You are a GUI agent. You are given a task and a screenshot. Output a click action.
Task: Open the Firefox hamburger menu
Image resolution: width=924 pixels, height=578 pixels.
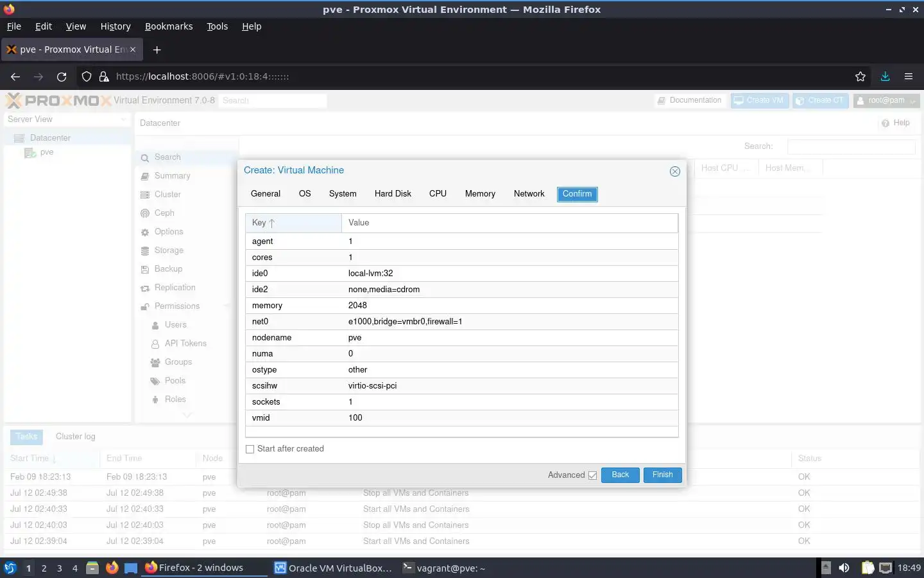[x=909, y=76]
